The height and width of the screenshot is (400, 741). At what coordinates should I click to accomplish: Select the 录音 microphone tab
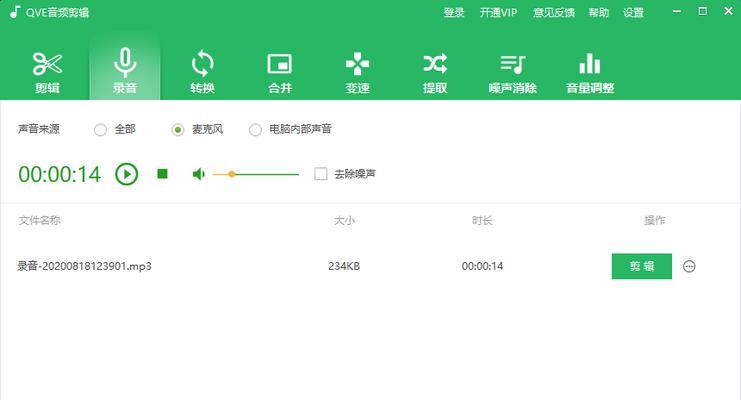(125, 70)
